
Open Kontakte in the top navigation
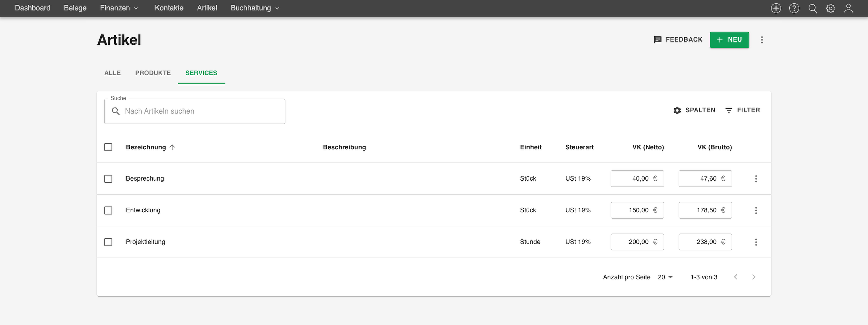(169, 8)
